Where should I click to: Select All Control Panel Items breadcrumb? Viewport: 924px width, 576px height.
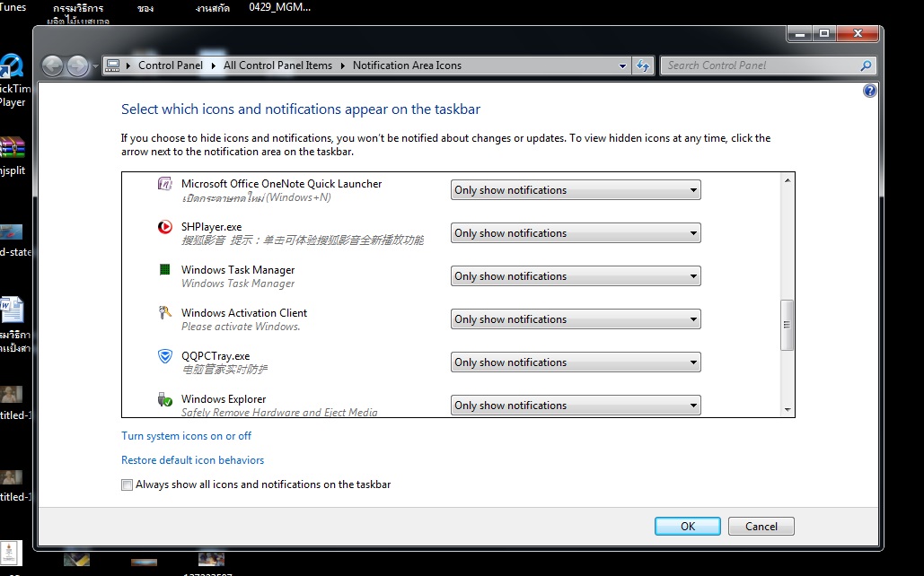pyautogui.click(x=277, y=65)
